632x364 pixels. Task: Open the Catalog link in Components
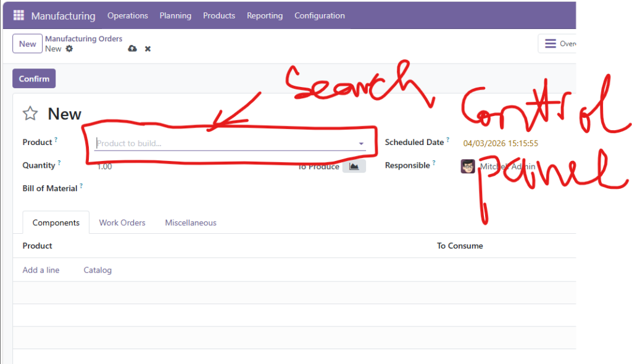[98, 270]
